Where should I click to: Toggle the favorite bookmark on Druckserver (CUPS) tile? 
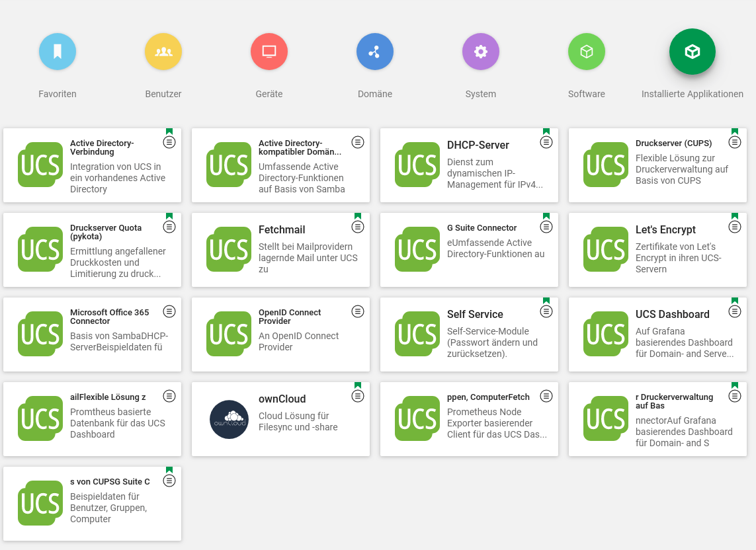735,132
